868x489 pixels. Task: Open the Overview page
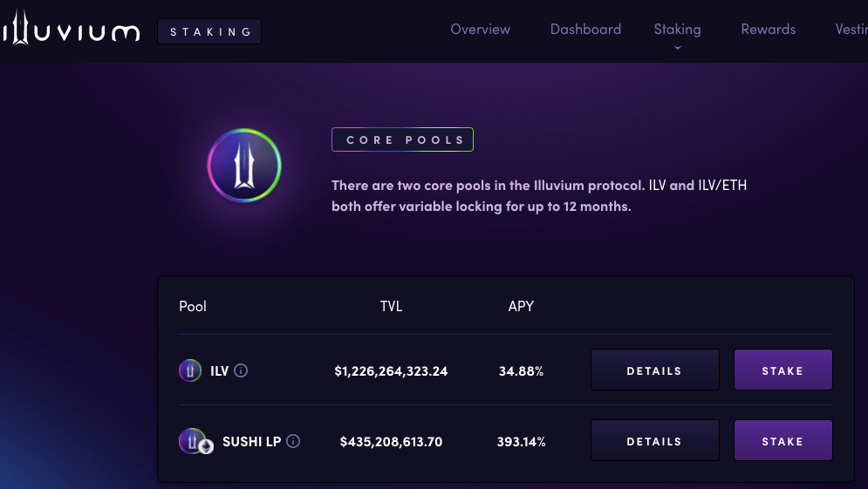pyautogui.click(x=480, y=30)
